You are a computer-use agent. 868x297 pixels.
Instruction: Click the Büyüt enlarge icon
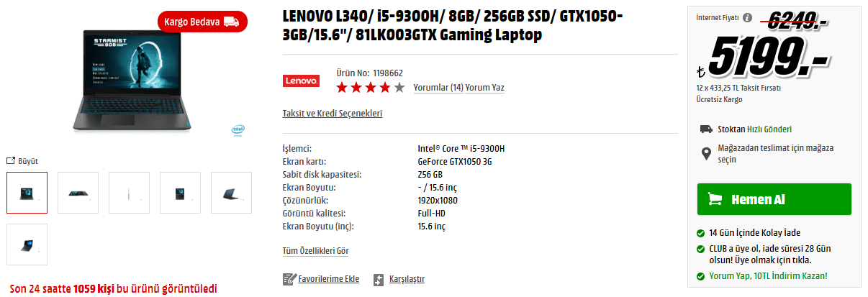(11, 161)
